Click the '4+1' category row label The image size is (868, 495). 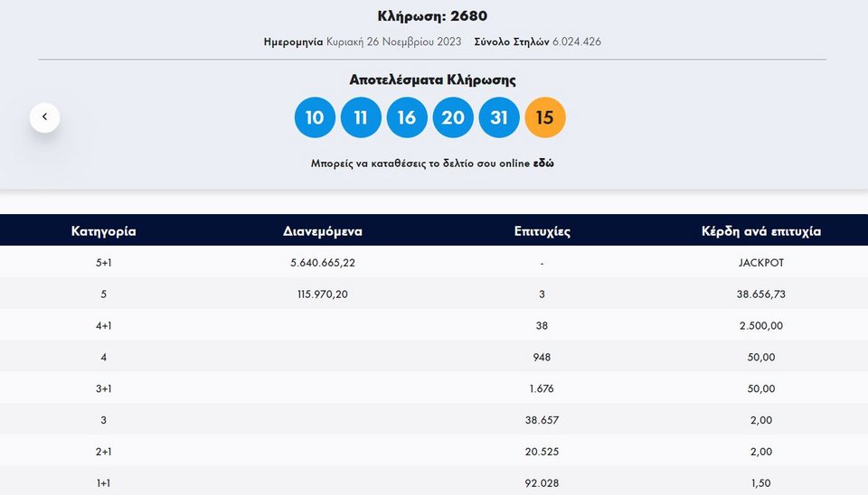(x=103, y=326)
